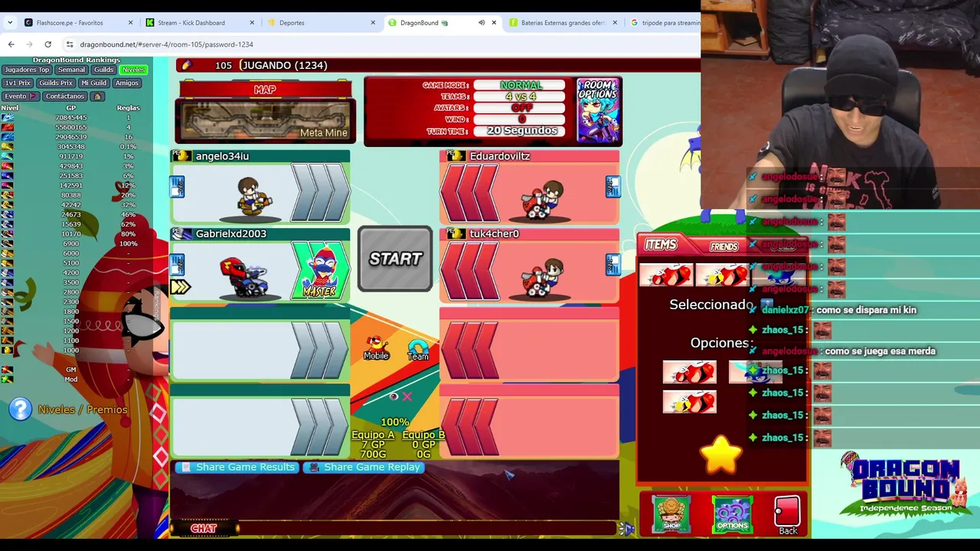Open the Room Options character button
The width and height of the screenshot is (980, 551).
click(598, 111)
